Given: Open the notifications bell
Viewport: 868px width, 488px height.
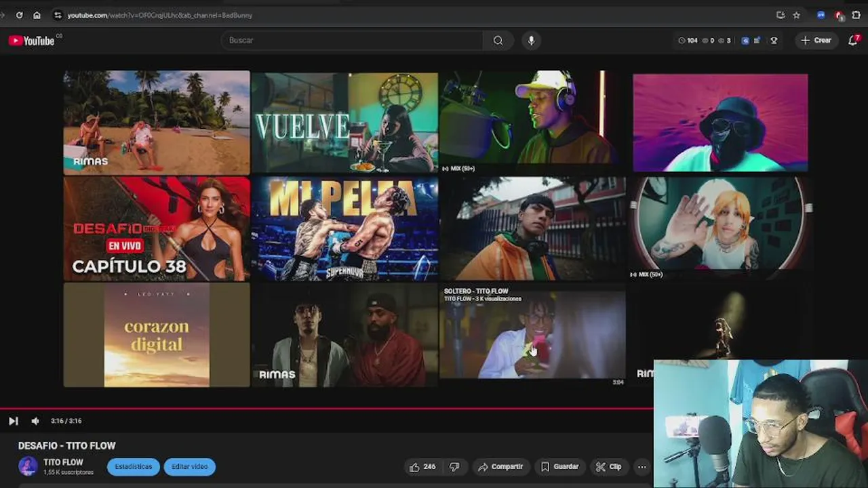Looking at the screenshot, I should pos(853,41).
